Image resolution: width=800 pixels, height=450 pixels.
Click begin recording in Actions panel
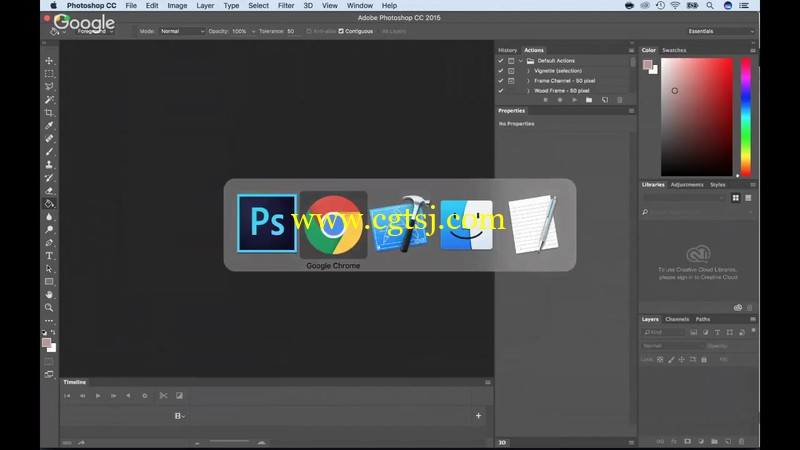[x=560, y=100]
